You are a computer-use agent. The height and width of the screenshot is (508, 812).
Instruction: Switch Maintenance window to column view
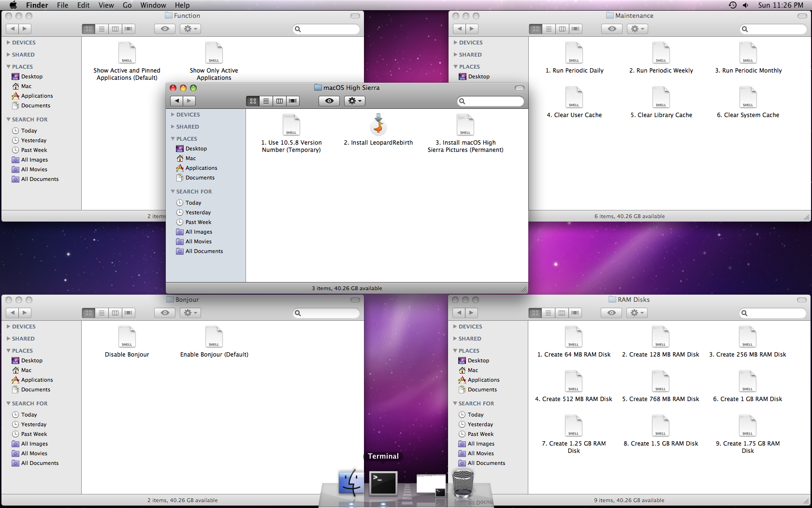(562, 29)
